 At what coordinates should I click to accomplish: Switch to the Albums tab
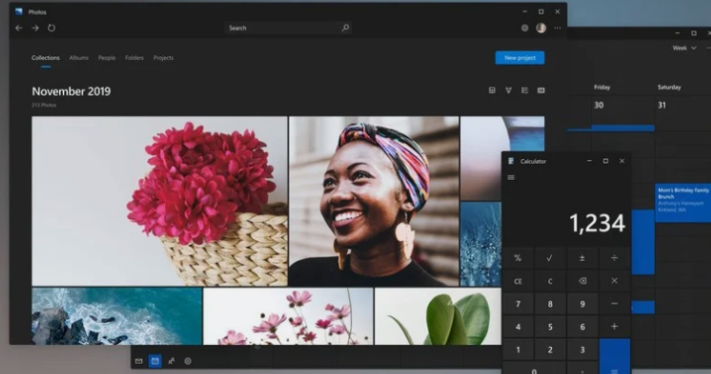pyautogui.click(x=79, y=58)
